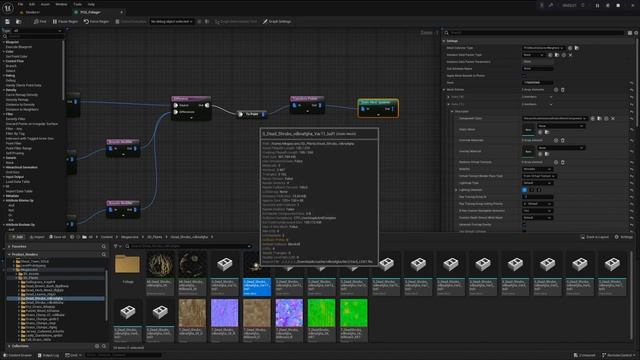Viewport: 640px width, 360px height.
Task: Open the Static Mesh asset dropdown
Action: [x=561, y=126]
